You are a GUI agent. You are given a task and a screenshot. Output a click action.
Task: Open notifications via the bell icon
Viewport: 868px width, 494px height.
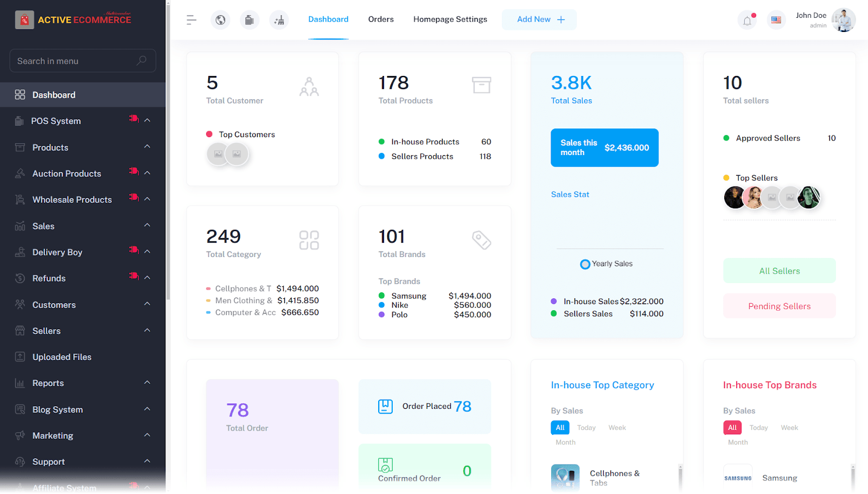pos(747,20)
